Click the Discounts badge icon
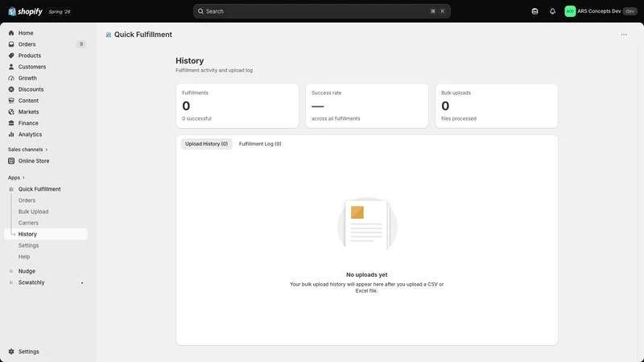The height and width of the screenshot is (362, 644). click(11, 89)
